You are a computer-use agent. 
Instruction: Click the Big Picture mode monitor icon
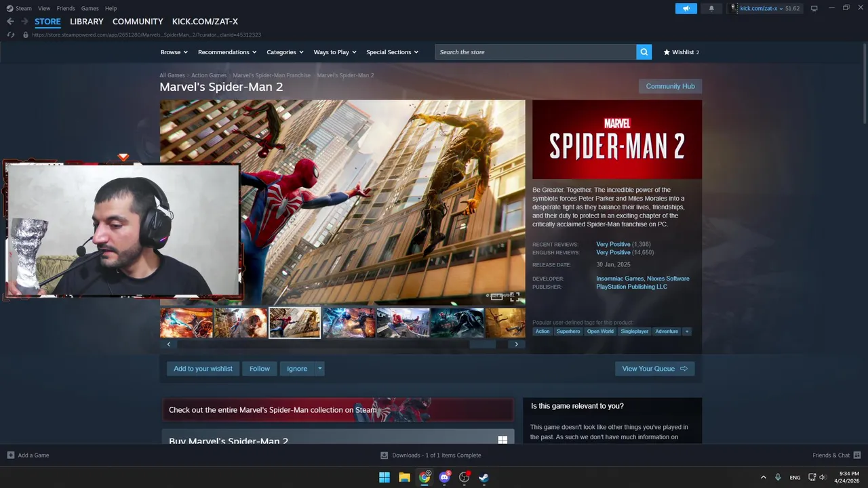pos(814,8)
